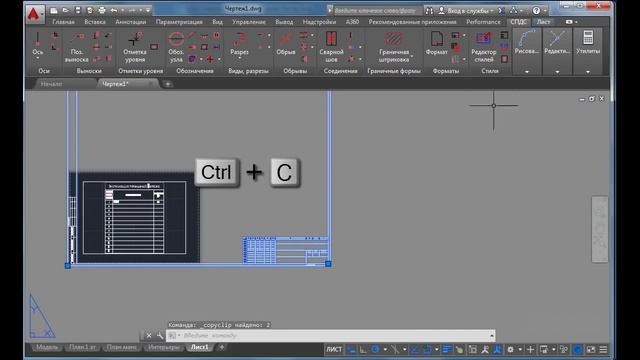Click the wrench customize icon beside command line
The width and height of the screenshot is (640, 360).
click(160, 336)
